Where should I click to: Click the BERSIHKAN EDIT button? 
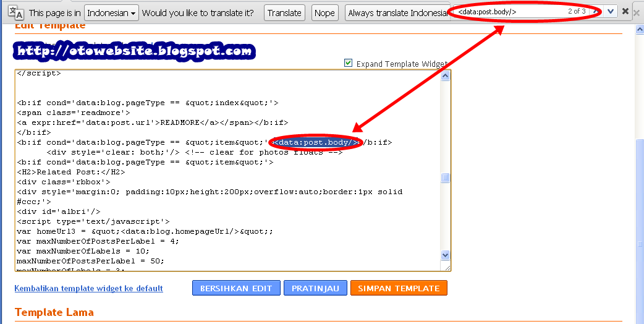pyautogui.click(x=236, y=288)
